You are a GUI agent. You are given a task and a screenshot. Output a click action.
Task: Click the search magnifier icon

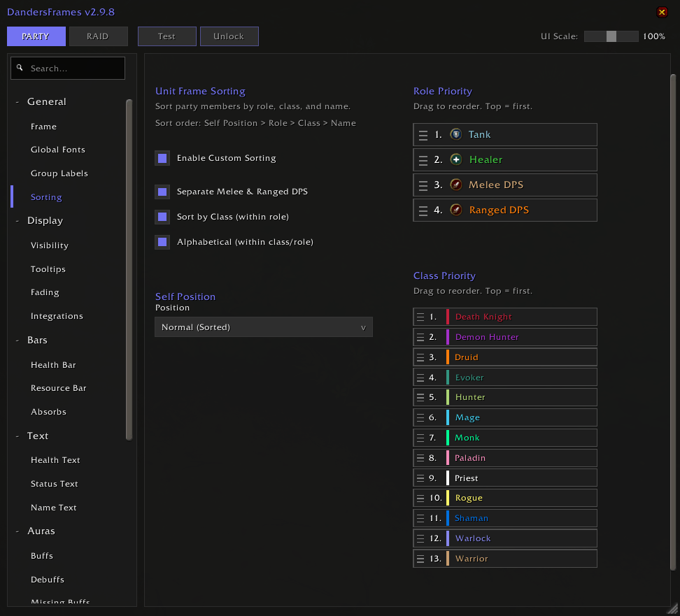pyautogui.click(x=20, y=68)
